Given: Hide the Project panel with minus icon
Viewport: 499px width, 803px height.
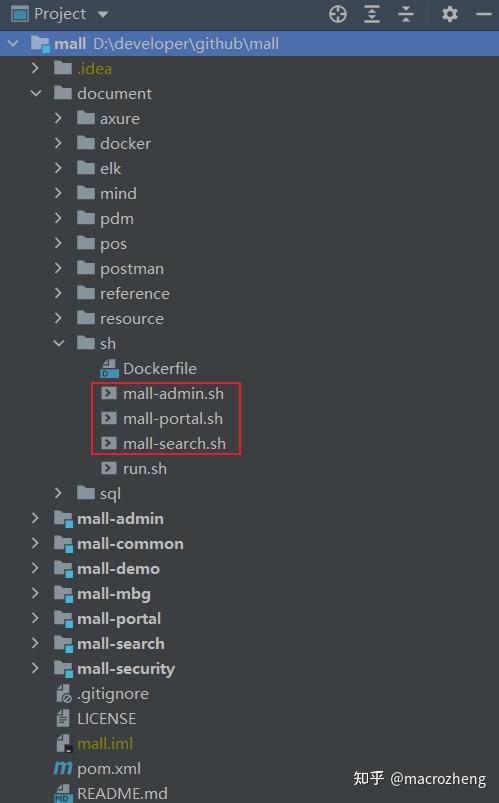Looking at the screenshot, I should coord(484,14).
